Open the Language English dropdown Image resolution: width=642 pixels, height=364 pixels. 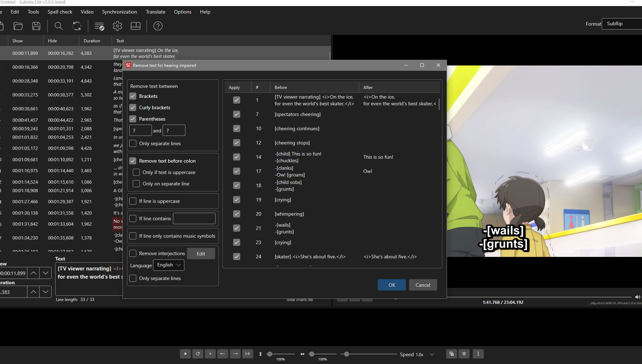[x=169, y=265]
